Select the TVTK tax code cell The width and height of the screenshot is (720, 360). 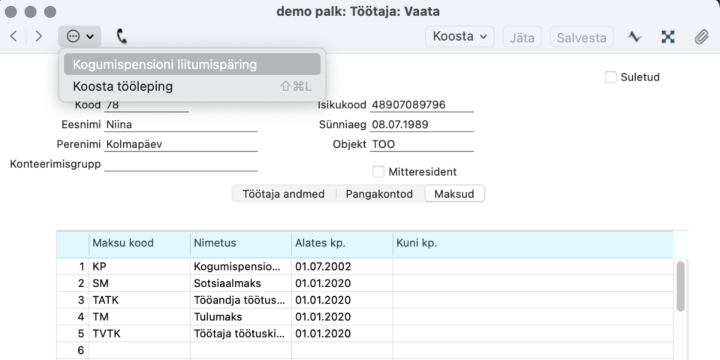click(x=140, y=334)
